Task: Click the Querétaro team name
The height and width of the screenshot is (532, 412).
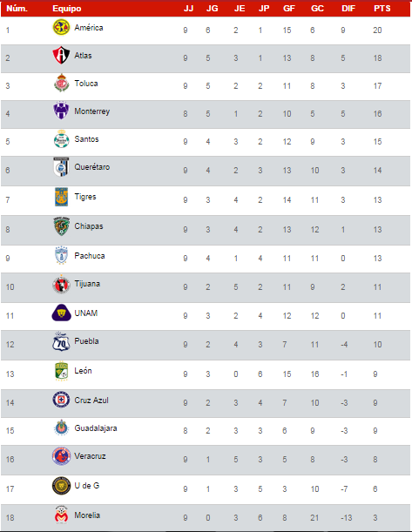Action: pyautogui.click(x=92, y=167)
